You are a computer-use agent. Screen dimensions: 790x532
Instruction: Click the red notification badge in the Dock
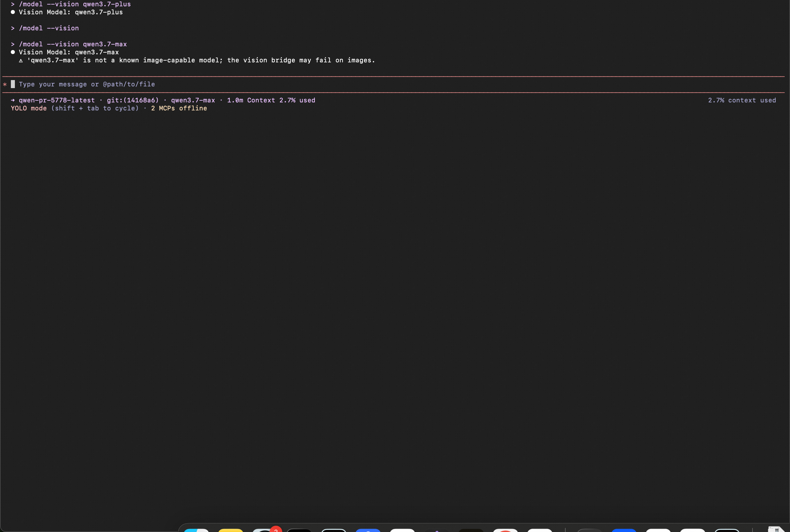point(276,529)
